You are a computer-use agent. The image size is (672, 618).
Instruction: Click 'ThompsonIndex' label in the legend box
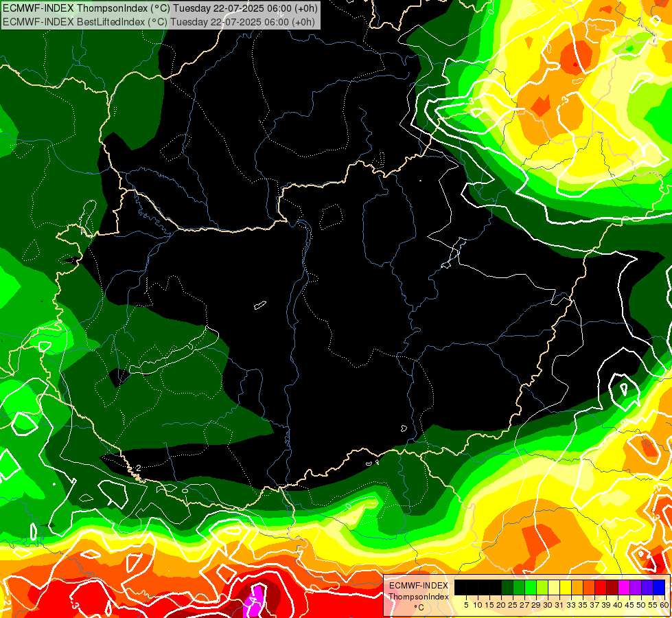pos(419,597)
